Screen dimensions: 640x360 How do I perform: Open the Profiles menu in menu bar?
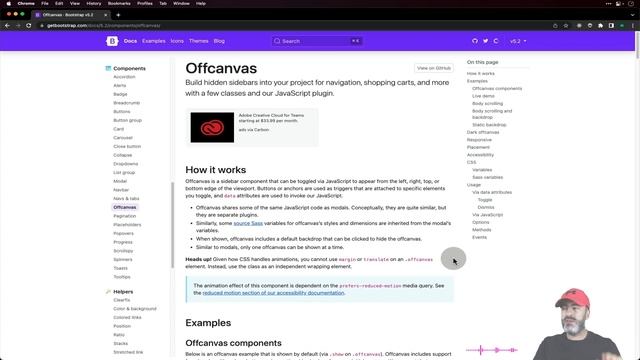coord(144,3)
